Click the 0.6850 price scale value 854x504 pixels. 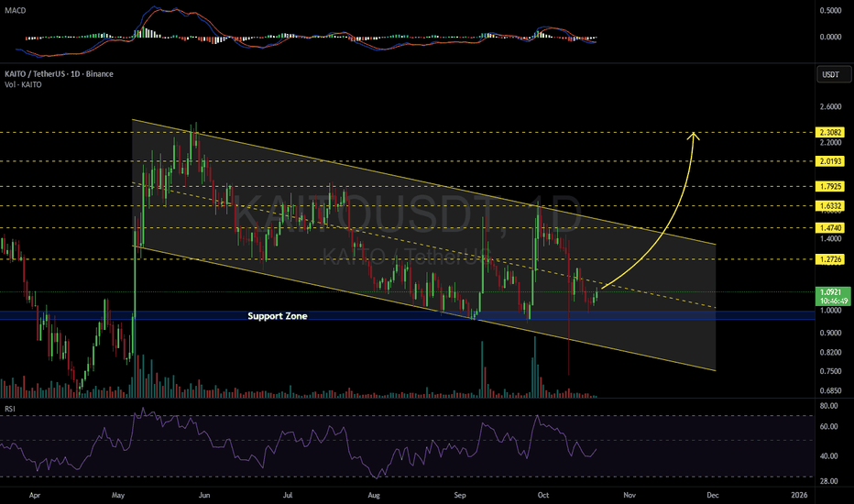coord(830,390)
